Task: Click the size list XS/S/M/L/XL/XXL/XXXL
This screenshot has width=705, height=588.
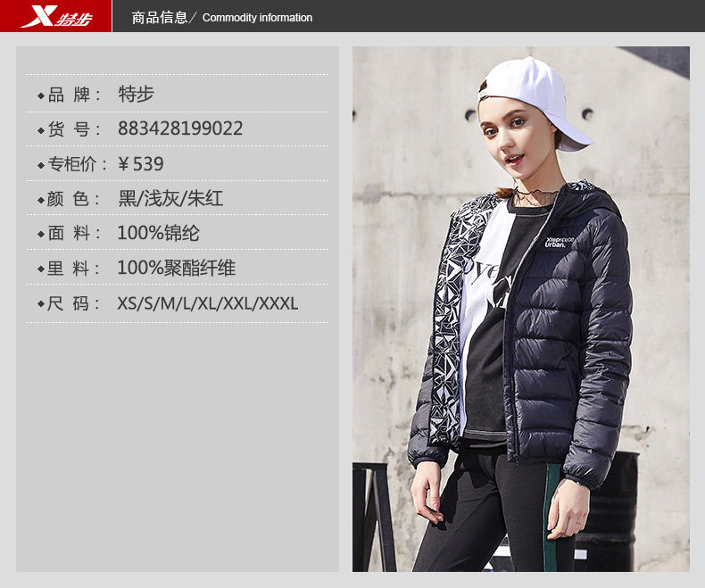Action: [x=208, y=303]
